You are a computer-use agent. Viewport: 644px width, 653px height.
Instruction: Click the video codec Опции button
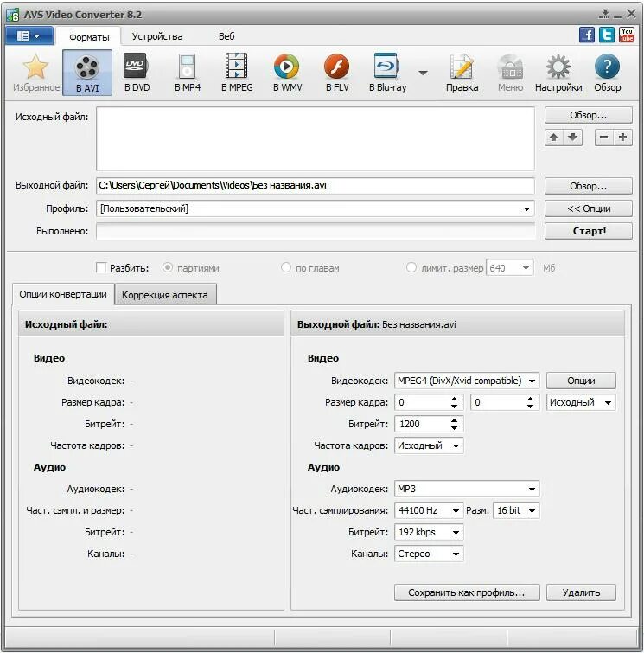(581, 381)
